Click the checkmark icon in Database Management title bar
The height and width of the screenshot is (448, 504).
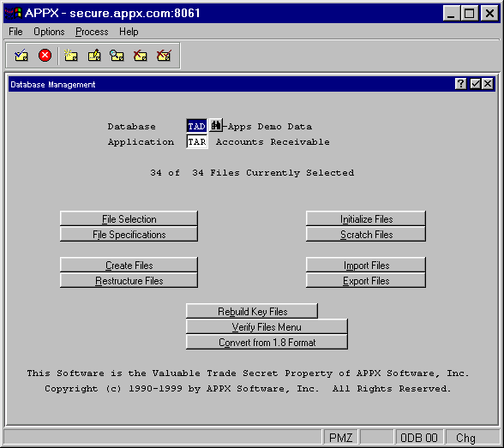coord(475,84)
